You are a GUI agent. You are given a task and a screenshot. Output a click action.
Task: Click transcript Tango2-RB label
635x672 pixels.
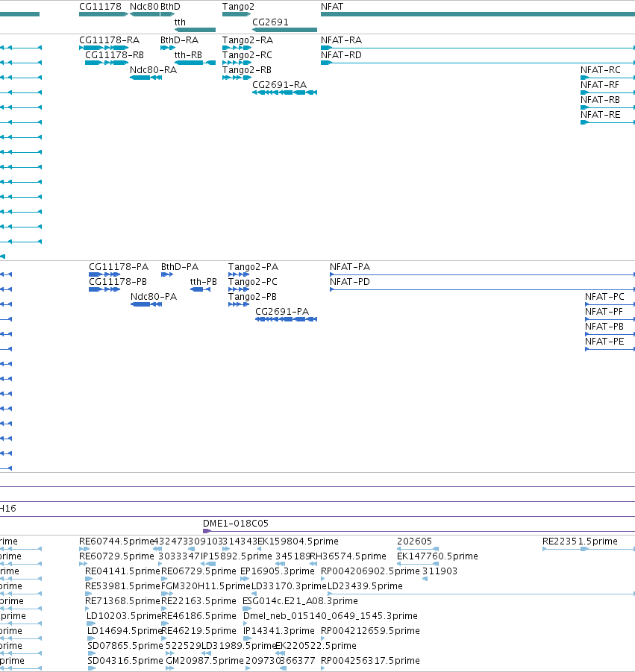(246, 70)
